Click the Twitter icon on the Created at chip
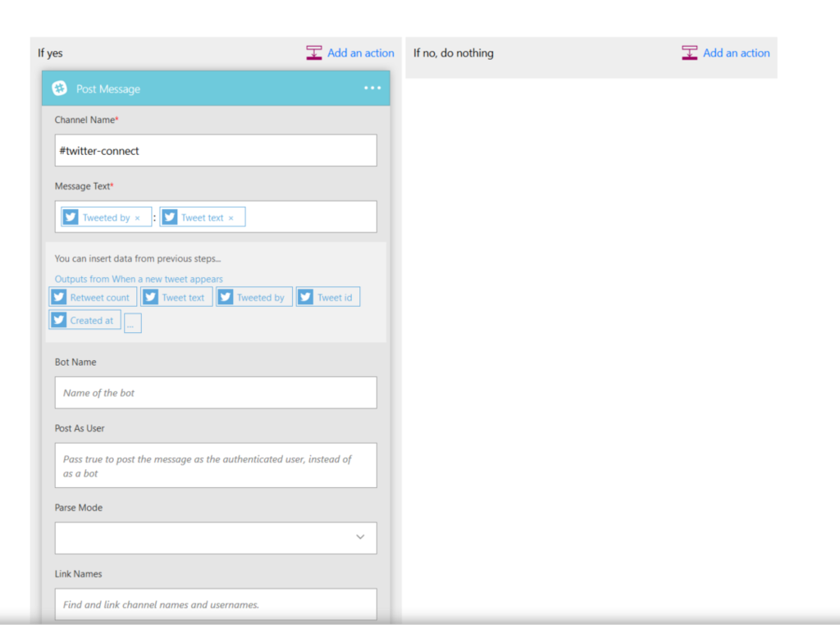The width and height of the screenshot is (840, 625). click(59, 320)
